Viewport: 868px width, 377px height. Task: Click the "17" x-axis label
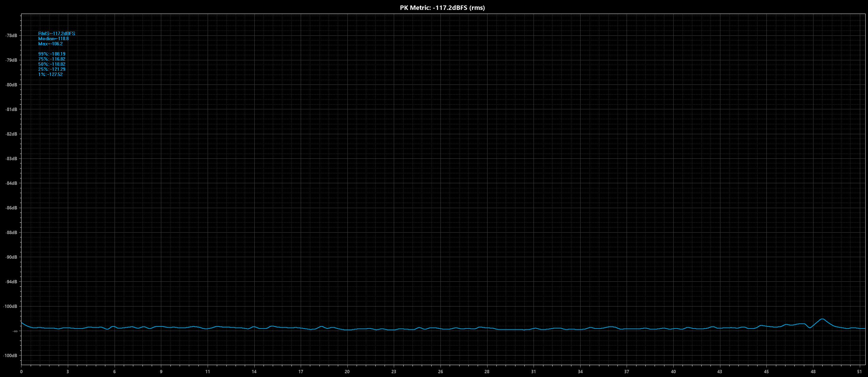pos(300,372)
